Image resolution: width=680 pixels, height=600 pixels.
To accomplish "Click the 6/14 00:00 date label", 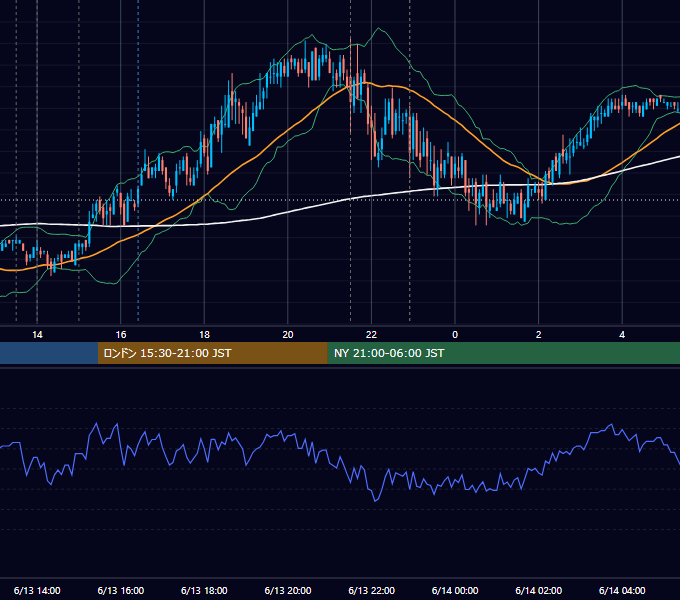I will click(455, 590).
